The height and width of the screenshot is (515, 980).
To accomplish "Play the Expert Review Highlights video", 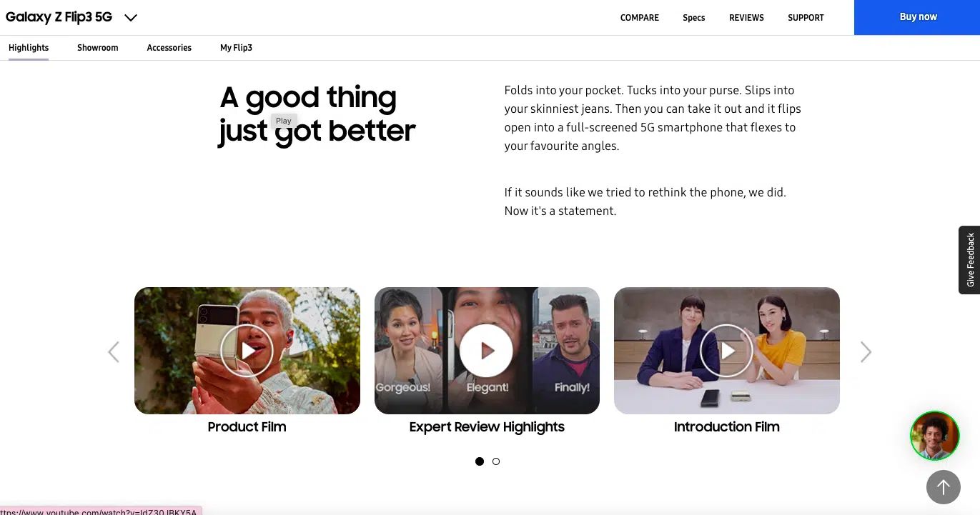I will click(x=487, y=351).
